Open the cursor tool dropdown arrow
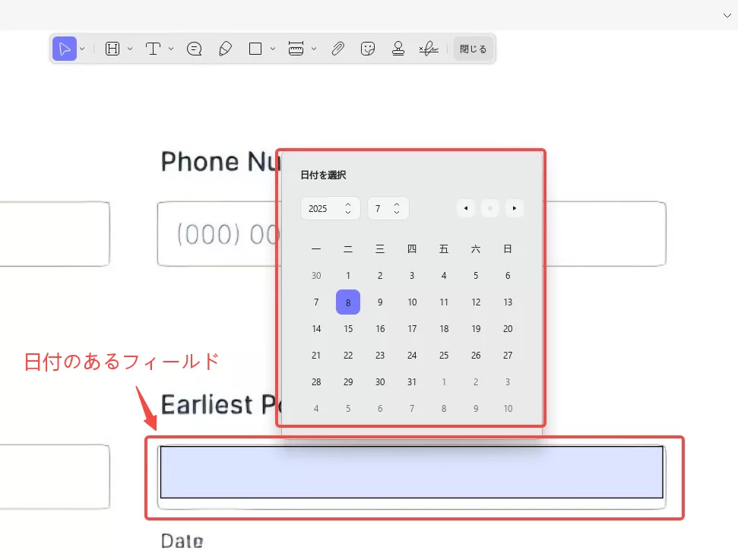The height and width of the screenshot is (560, 738). (82, 49)
